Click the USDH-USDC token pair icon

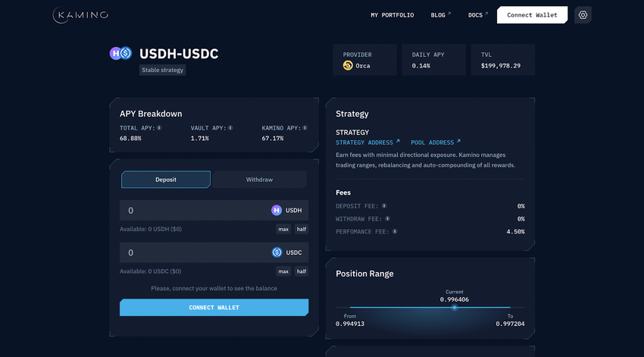point(120,53)
